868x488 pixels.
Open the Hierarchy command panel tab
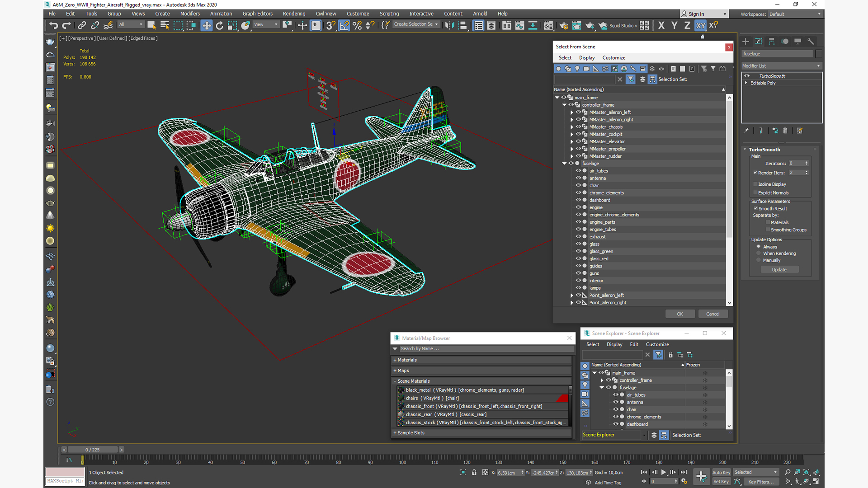[x=772, y=41]
